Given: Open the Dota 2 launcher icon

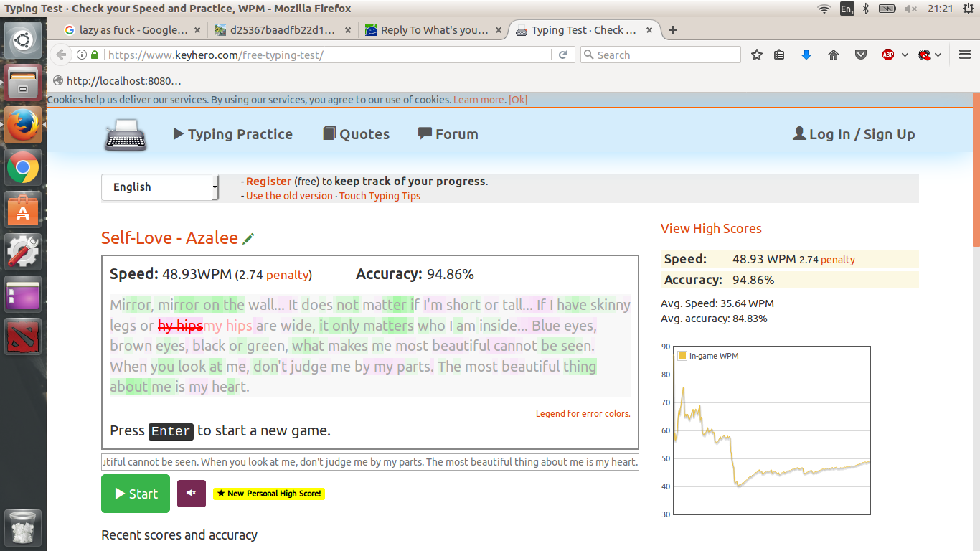Looking at the screenshot, I should (23, 336).
